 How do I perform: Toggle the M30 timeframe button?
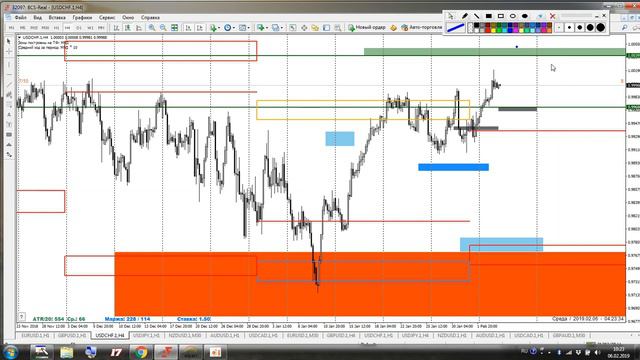(45, 28)
